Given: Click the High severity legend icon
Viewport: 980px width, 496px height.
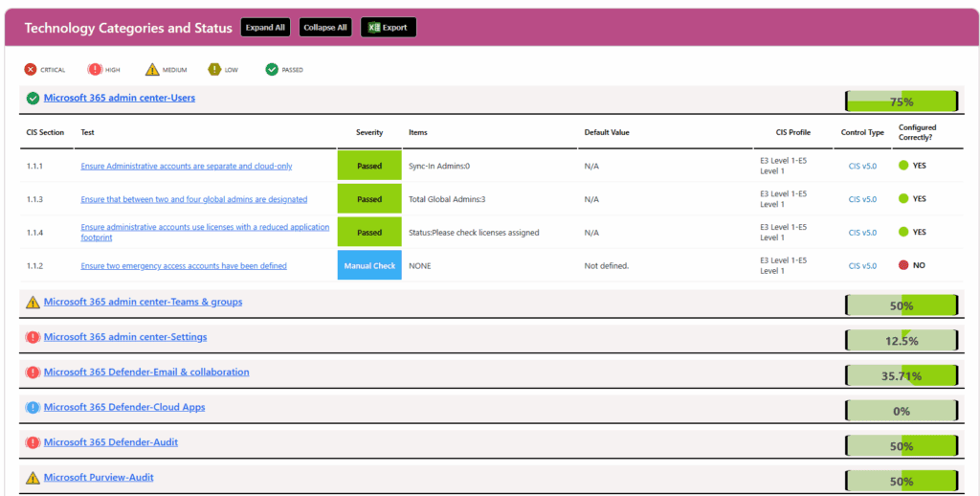Looking at the screenshot, I should [95, 70].
